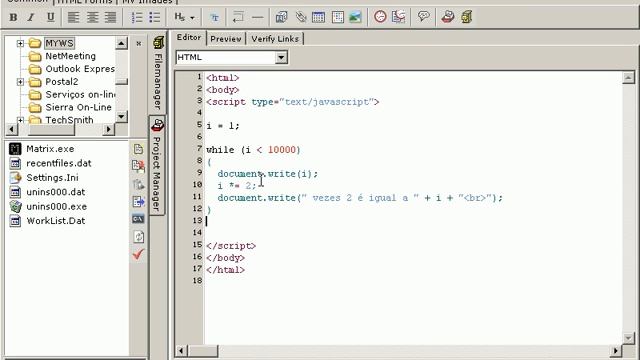Switch to the Preview tab
This screenshot has height=360, width=640.
[226, 39]
